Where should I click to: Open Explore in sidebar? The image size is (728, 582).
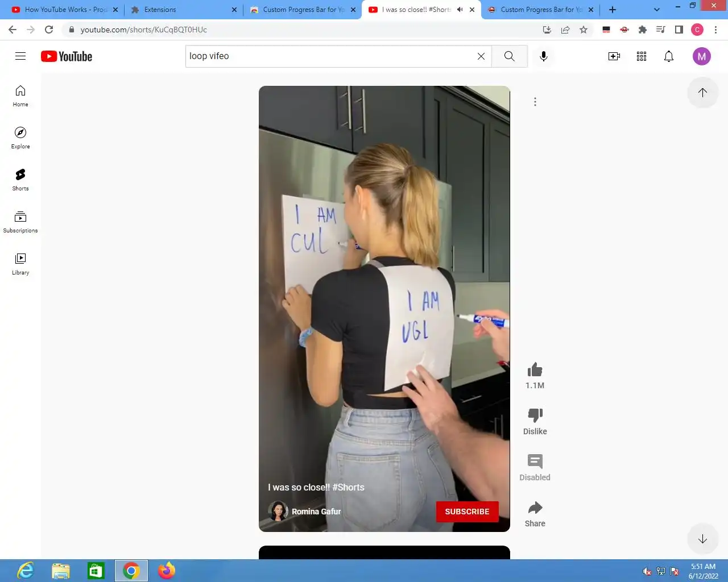[20, 138]
